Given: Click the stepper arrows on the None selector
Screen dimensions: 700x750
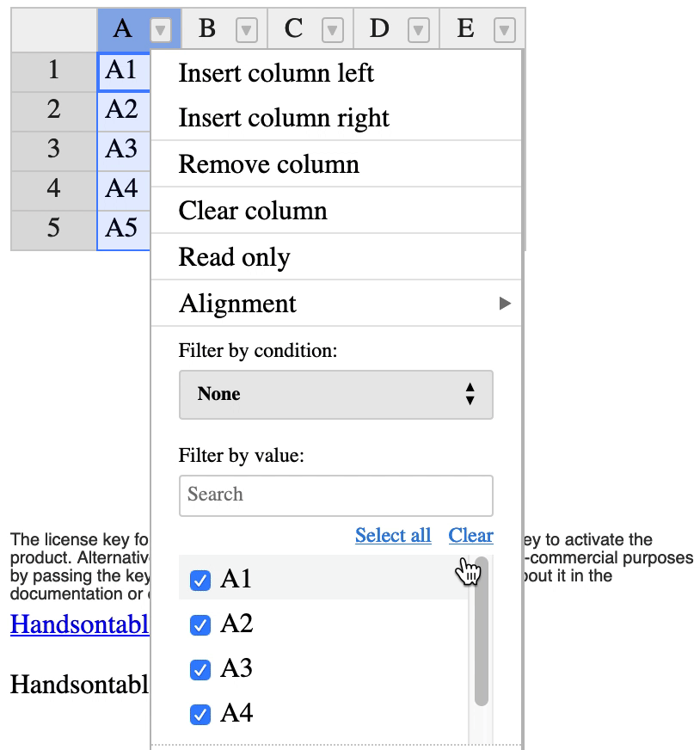Looking at the screenshot, I should 471,394.
